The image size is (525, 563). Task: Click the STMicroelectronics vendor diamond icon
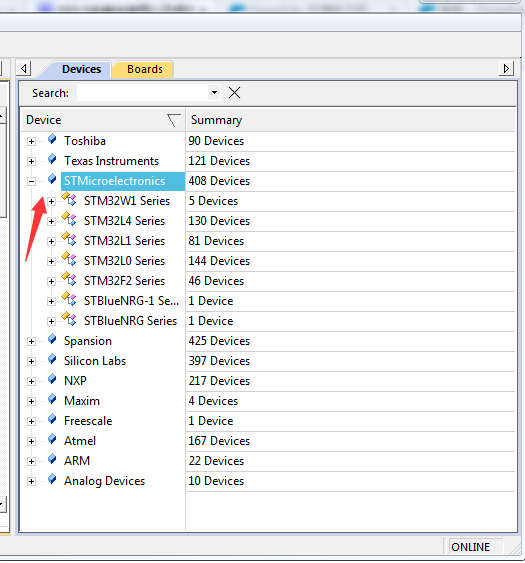tap(52, 180)
